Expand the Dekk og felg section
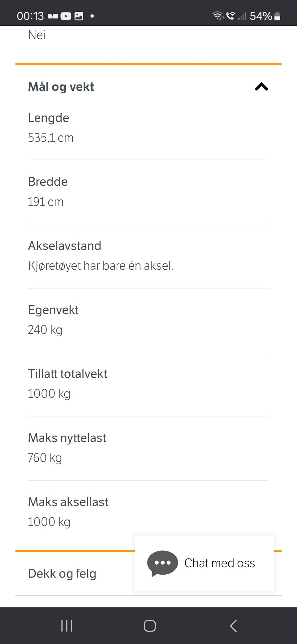 tap(62, 573)
